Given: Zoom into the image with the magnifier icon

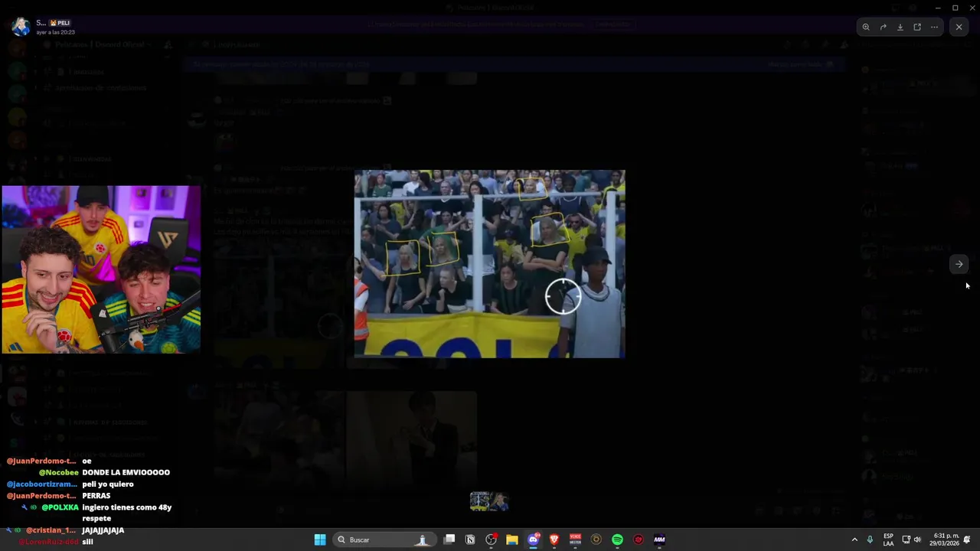Looking at the screenshot, I should click(866, 27).
